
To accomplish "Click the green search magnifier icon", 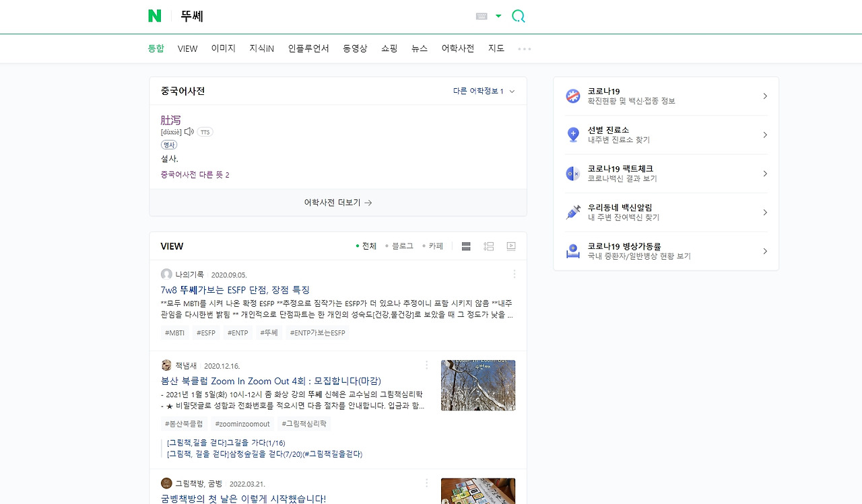I will (x=518, y=16).
